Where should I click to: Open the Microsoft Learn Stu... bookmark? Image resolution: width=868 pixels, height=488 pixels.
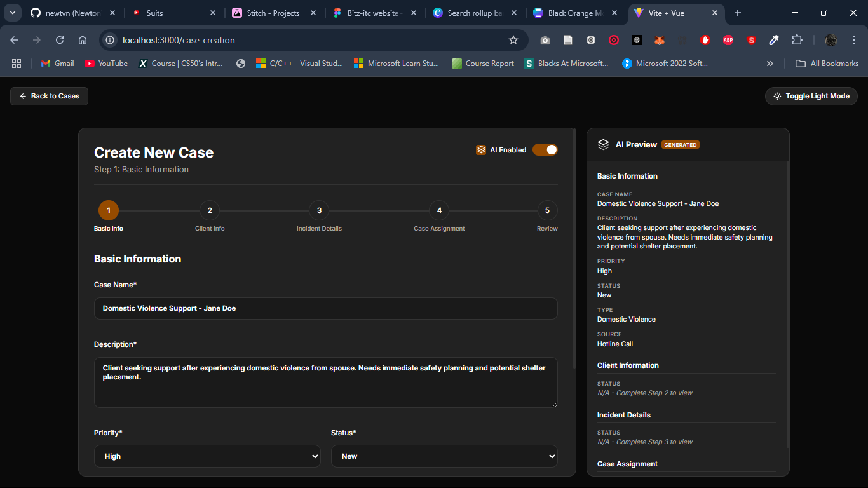pyautogui.click(x=397, y=64)
